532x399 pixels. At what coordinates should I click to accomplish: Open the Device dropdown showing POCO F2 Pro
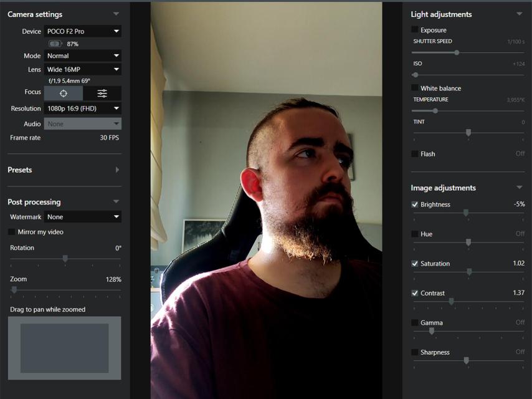tap(83, 31)
